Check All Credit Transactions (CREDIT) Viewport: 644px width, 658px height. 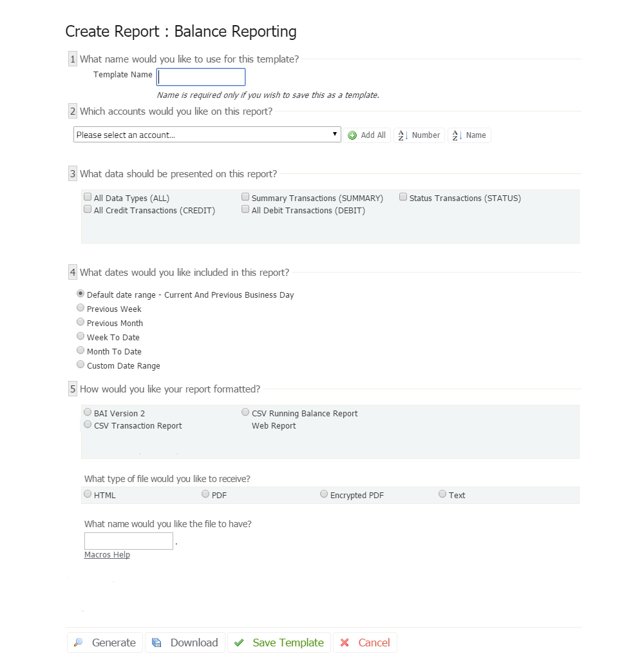(x=88, y=209)
